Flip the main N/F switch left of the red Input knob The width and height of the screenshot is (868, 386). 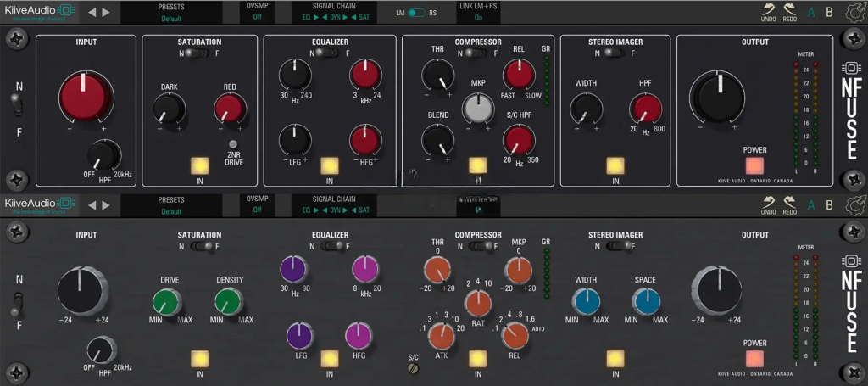(19, 105)
